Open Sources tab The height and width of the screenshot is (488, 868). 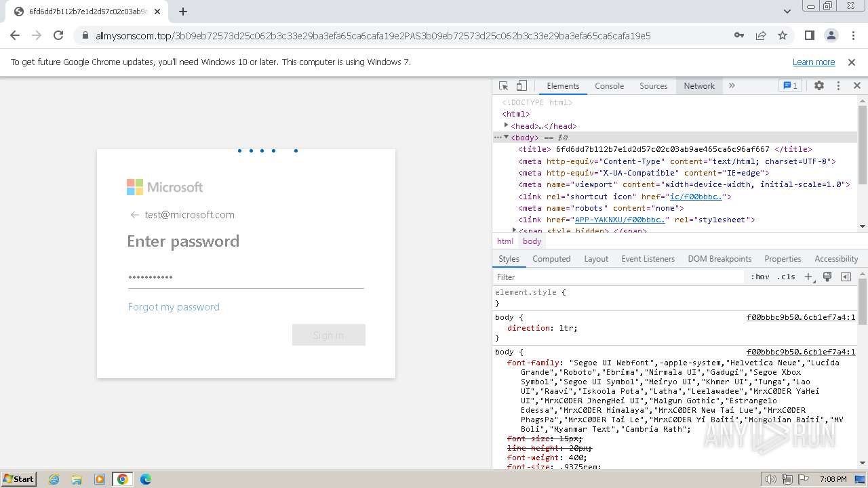point(654,85)
